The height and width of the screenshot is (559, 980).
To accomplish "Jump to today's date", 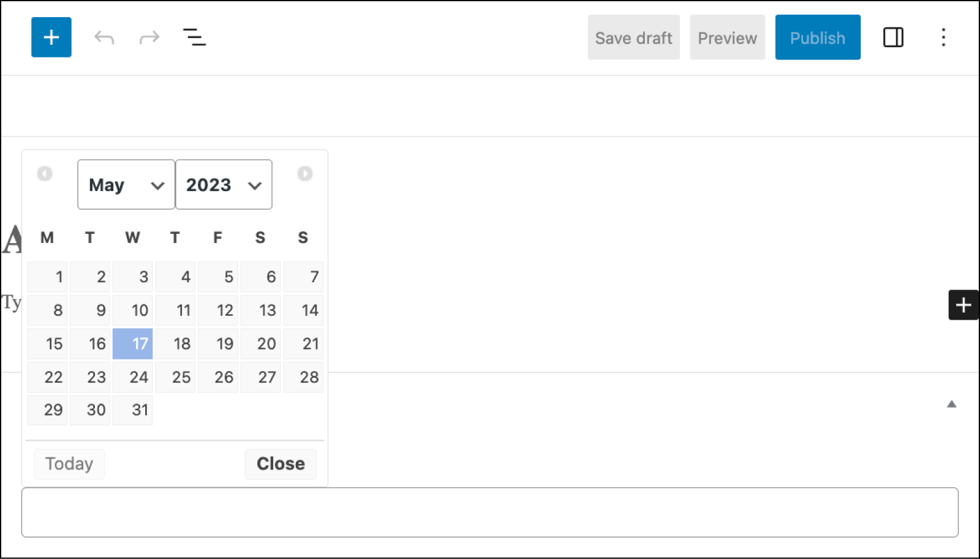I will point(69,463).
